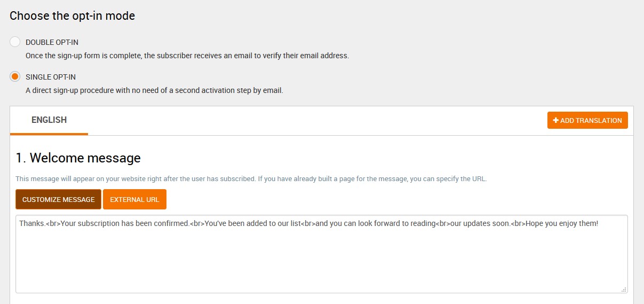Click the welcome message help text
The image size is (644, 304).
tap(251, 179)
